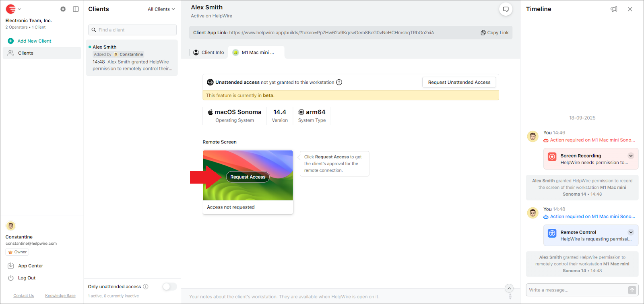The height and width of the screenshot is (304, 644).
Task: Click the arm64 chip icon
Action: point(301,112)
